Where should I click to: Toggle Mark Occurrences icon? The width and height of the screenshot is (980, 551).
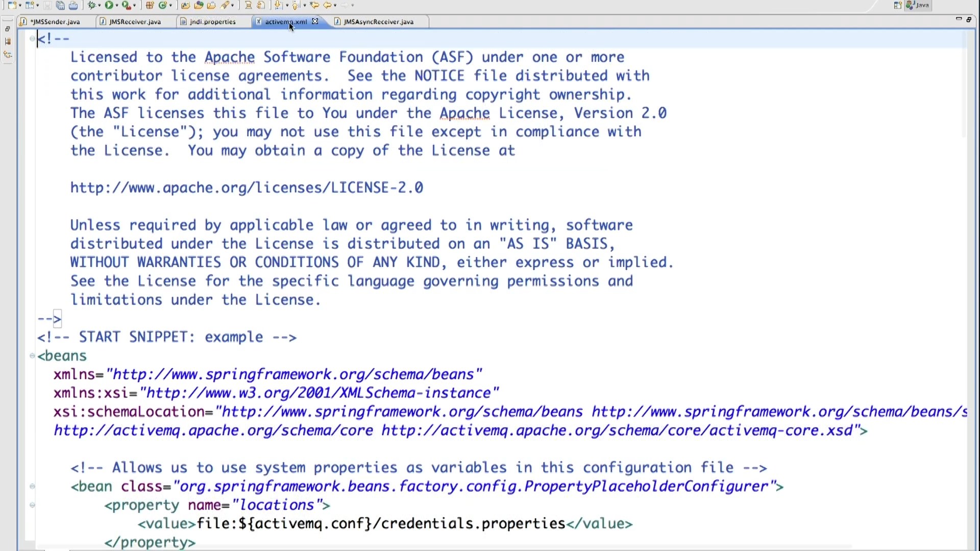(248, 5)
